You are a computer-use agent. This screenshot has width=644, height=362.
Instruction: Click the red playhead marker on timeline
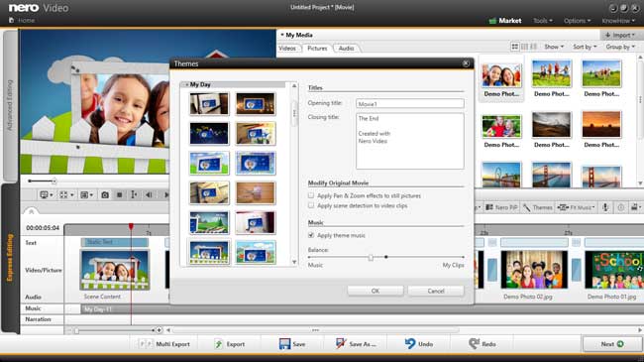(131, 227)
